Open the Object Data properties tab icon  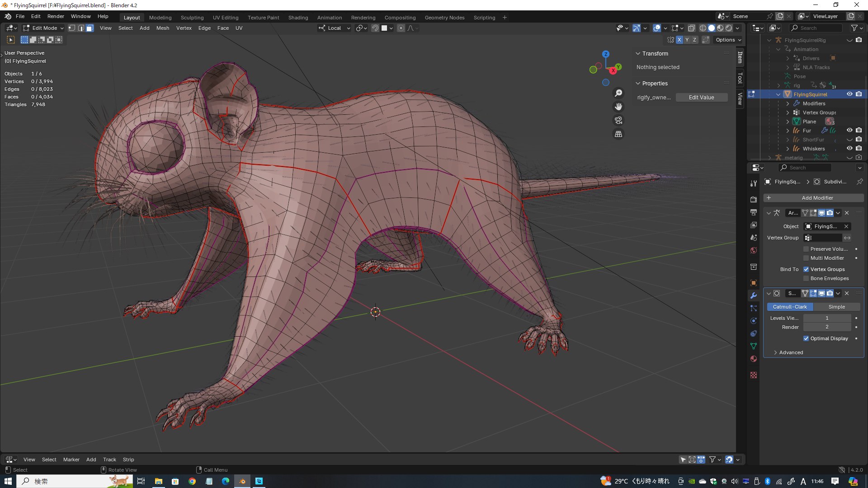click(753, 346)
